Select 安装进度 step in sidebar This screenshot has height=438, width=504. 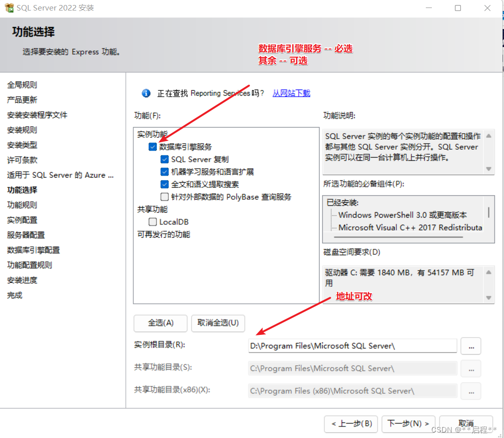(x=22, y=280)
